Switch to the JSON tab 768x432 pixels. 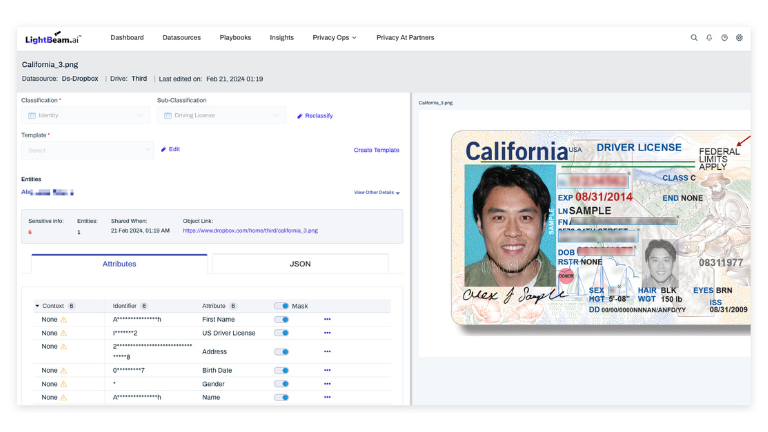tap(299, 264)
